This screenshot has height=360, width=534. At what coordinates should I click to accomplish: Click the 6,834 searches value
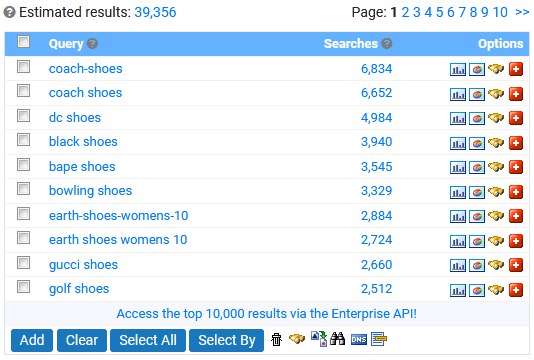click(x=376, y=69)
